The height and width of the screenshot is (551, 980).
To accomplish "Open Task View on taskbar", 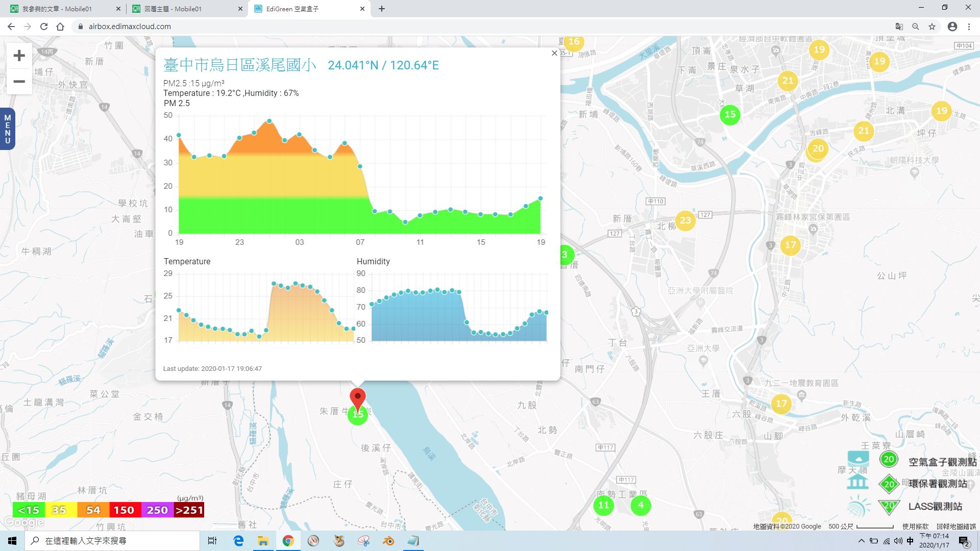I will [x=212, y=541].
